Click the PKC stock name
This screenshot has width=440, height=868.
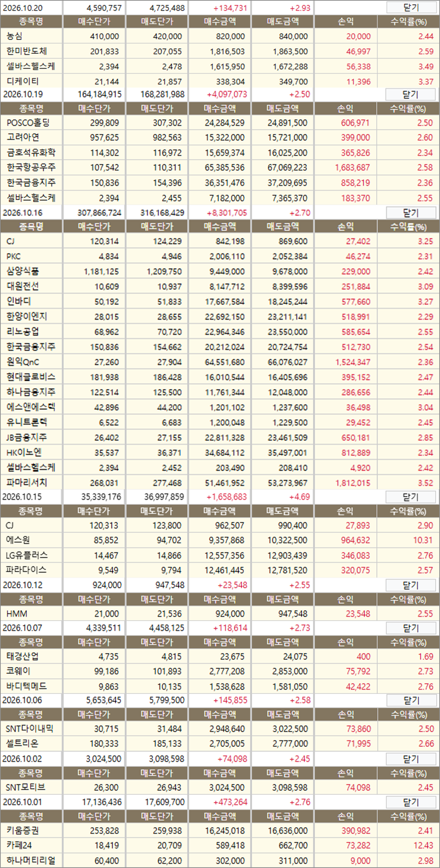click(x=14, y=256)
